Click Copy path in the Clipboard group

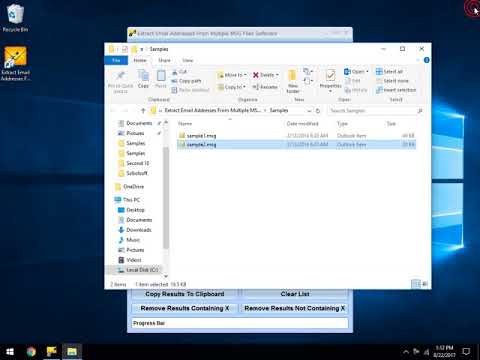[186, 81]
